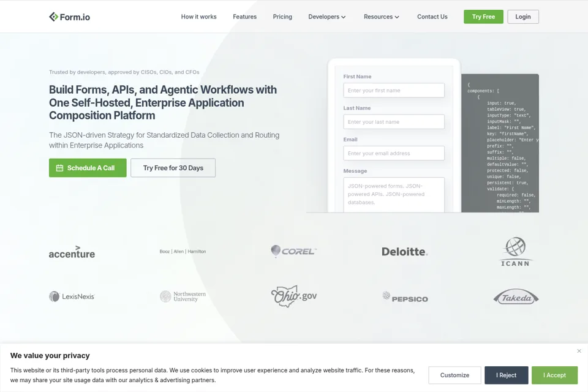Accept cookies with I Accept
The height and width of the screenshot is (392, 588).
pos(554,375)
